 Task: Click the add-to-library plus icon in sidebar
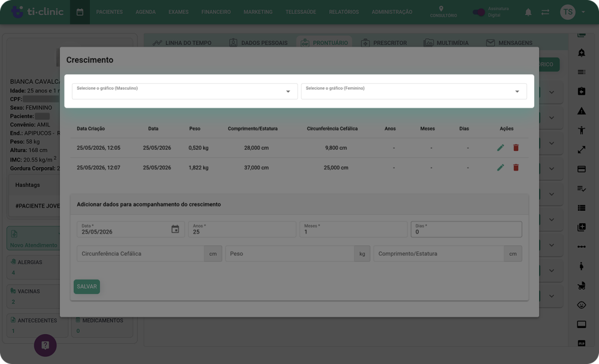[582, 227]
